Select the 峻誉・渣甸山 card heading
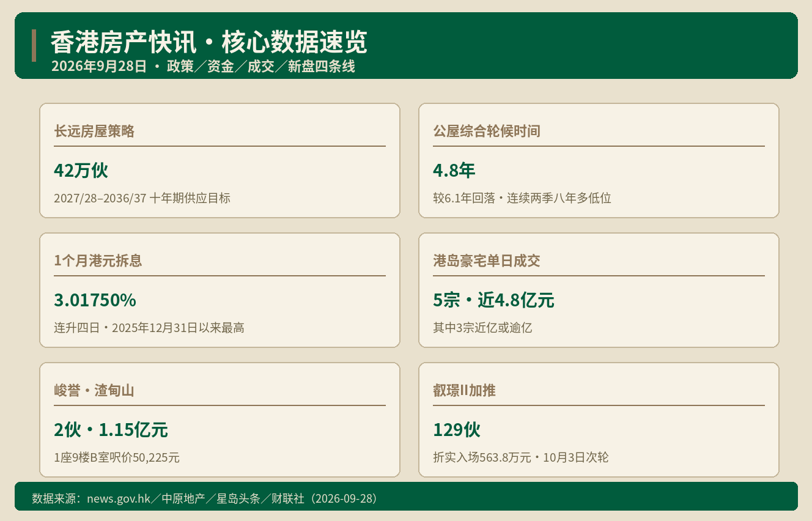The height and width of the screenshot is (521, 812). pyautogui.click(x=94, y=390)
